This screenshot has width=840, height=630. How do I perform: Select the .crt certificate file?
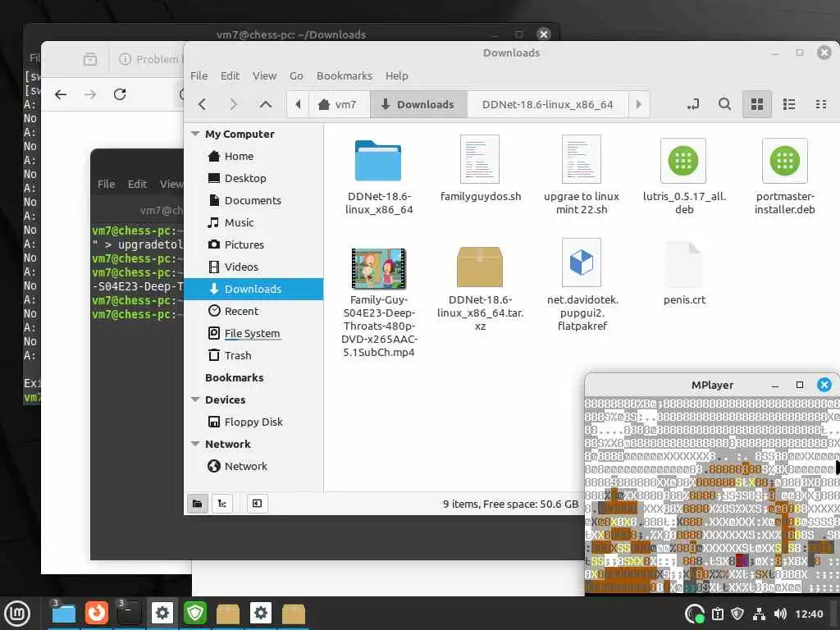pyautogui.click(x=683, y=265)
